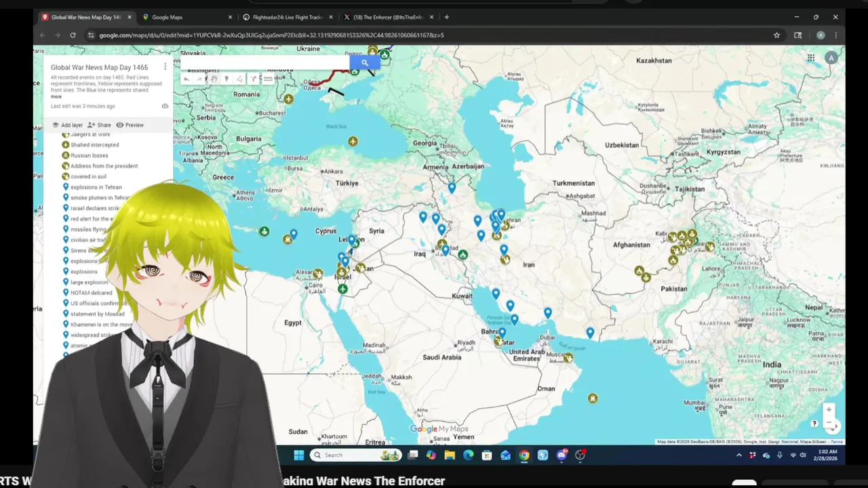Select the 'Shahed intercepted' list entry

click(94, 145)
